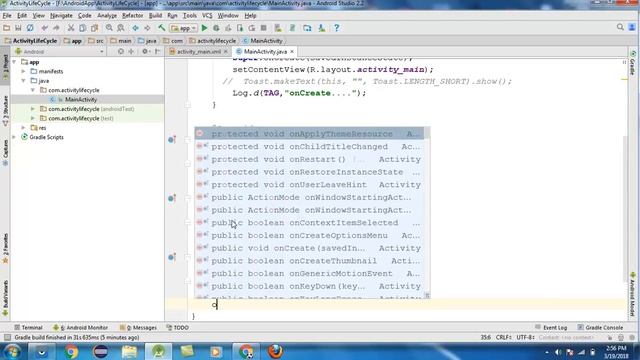Screen dimensions: 640x360
Task: Click the Copy toolbar icon
Action: [x=82, y=28]
